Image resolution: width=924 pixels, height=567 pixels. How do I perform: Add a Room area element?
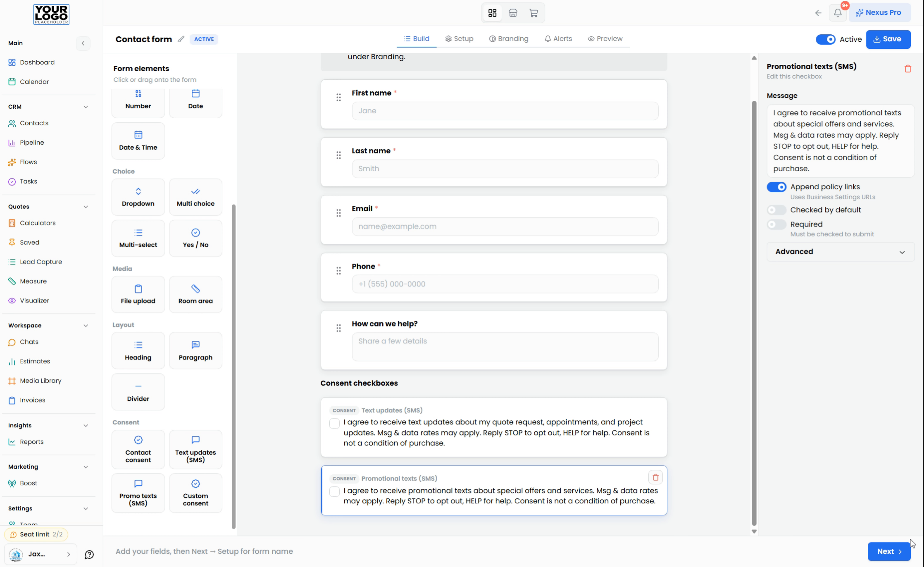(x=195, y=295)
